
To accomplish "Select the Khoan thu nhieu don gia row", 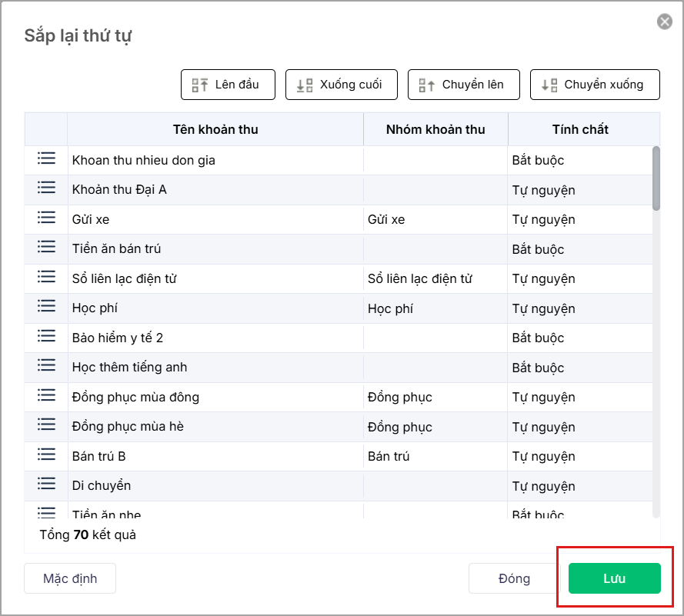I will tap(215, 161).
